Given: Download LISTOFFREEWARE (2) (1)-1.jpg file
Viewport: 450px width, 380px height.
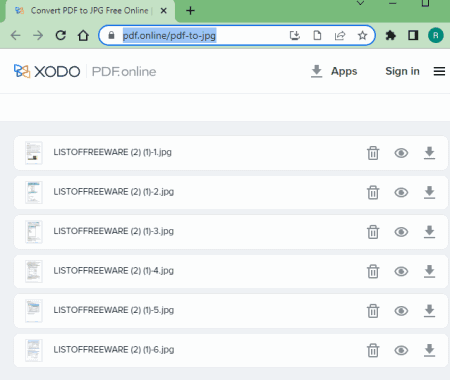Looking at the screenshot, I should pyautogui.click(x=429, y=153).
